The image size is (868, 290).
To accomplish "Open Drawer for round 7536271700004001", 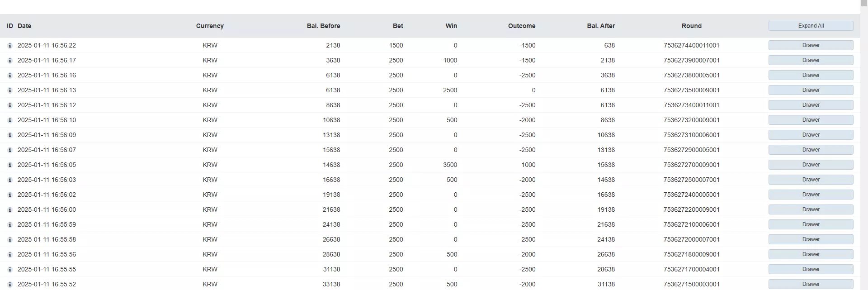I will (811, 269).
